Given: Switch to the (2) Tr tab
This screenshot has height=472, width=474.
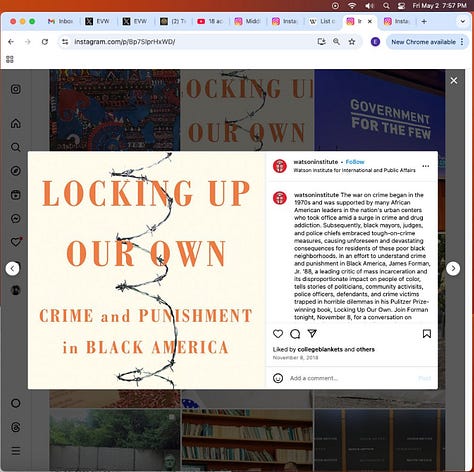Looking at the screenshot, I should (x=173, y=21).
